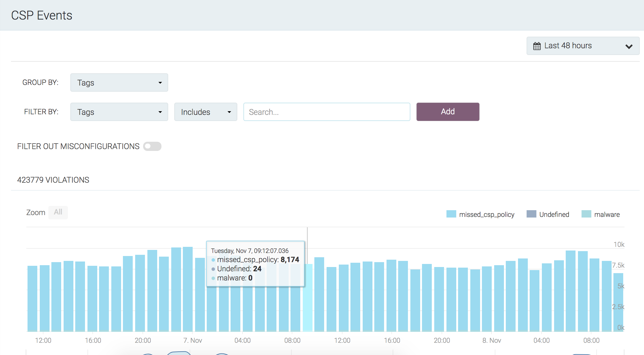
Task: Toggle missed_csp_policy series via legend label
Action: [x=487, y=214]
